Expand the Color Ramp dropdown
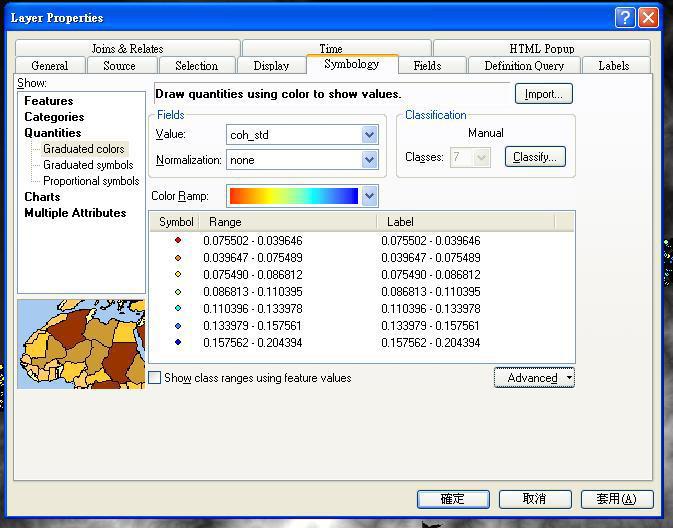Screen dimensions: 673x528 [369, 196]
